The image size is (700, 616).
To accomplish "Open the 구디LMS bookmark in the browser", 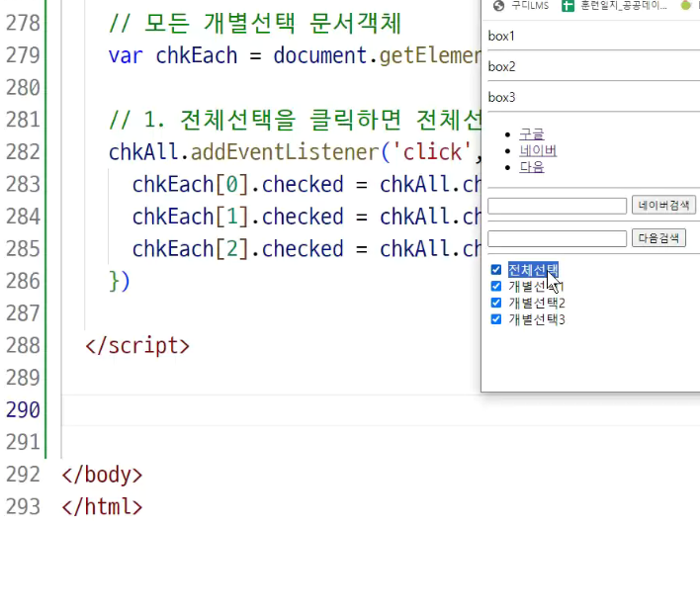I will [521, 5].
